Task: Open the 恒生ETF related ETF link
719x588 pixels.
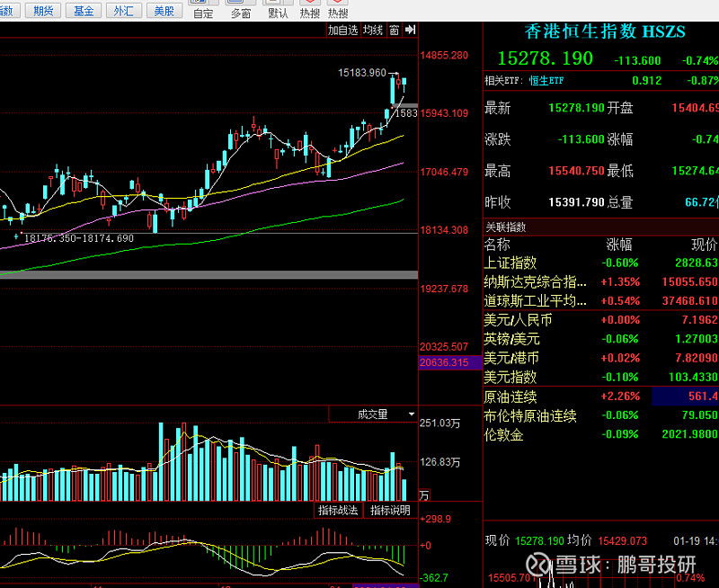Action: coord(546,81)
